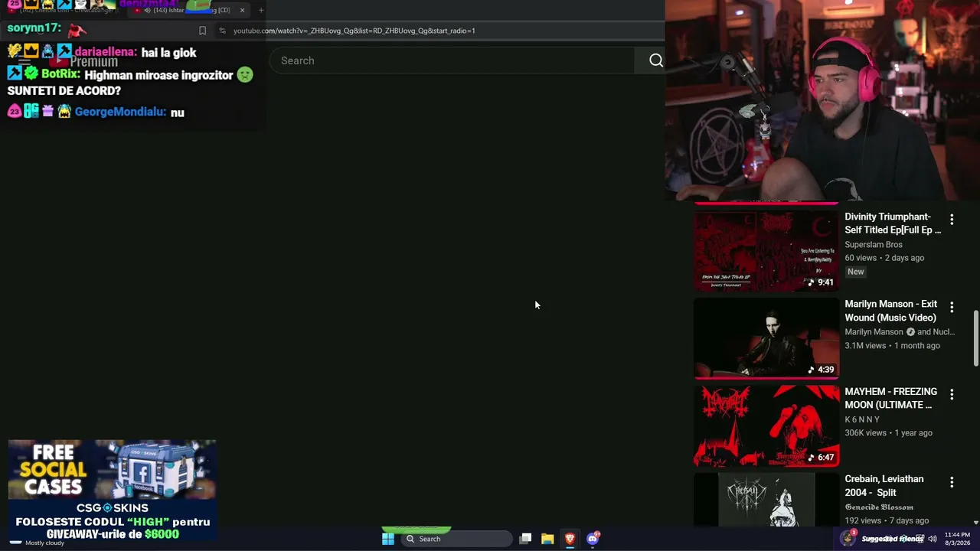
Task: Click the YouTube search magnifier button
Action: click(x=655, y=60)
